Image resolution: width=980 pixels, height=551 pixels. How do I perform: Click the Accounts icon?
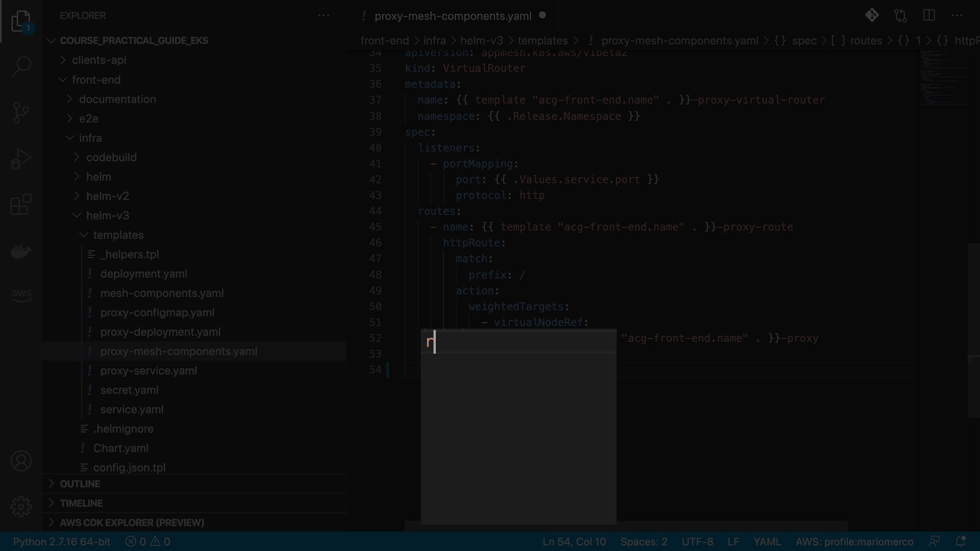tap(21, 461)
